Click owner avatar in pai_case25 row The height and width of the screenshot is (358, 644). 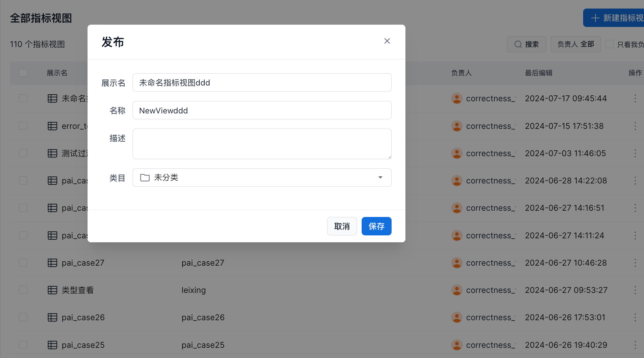456,345
